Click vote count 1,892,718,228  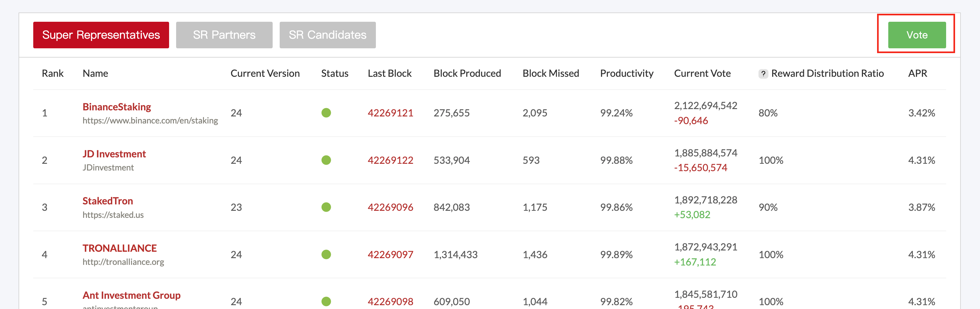pyautogui.click(x=706, y=200)
